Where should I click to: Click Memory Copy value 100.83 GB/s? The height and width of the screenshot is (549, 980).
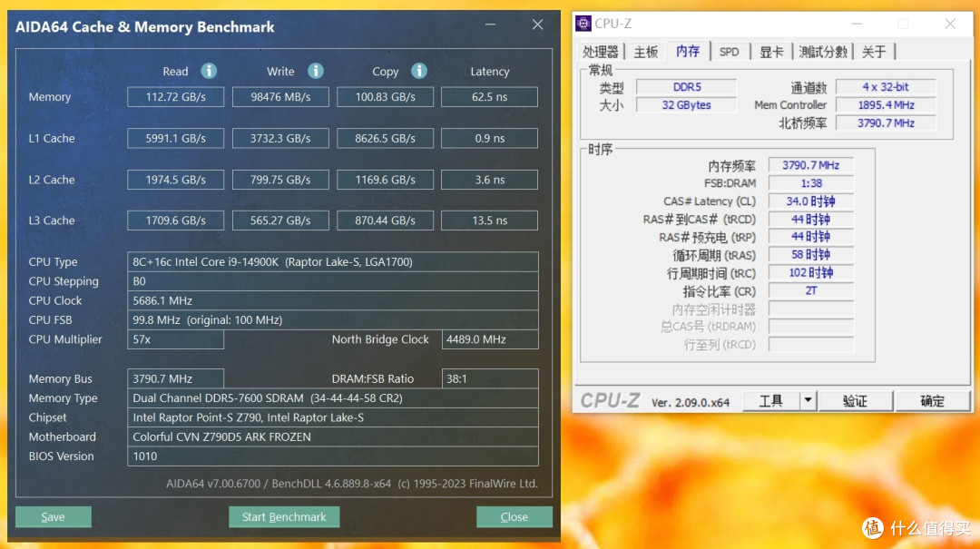click(x=385, y=97)
